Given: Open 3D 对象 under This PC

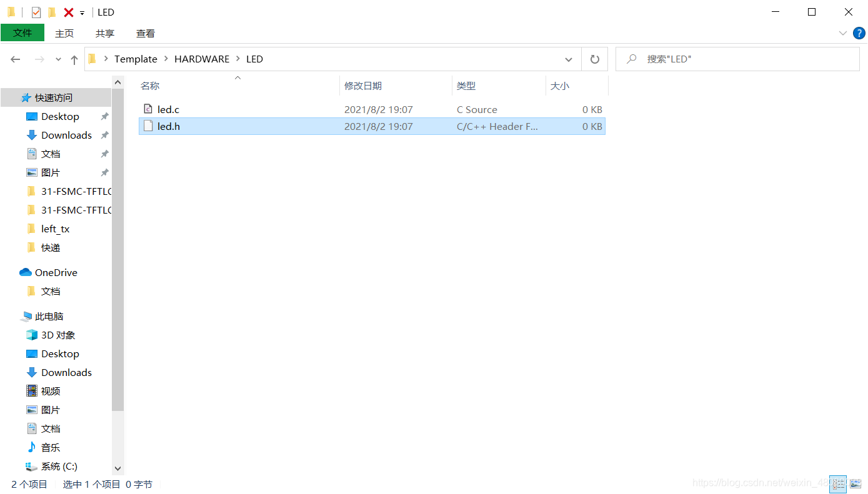Looking at the screenshot, I should [x=58, y=335].
